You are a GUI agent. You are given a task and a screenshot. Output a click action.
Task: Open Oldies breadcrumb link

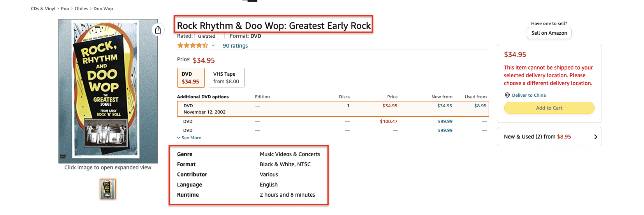81,9
